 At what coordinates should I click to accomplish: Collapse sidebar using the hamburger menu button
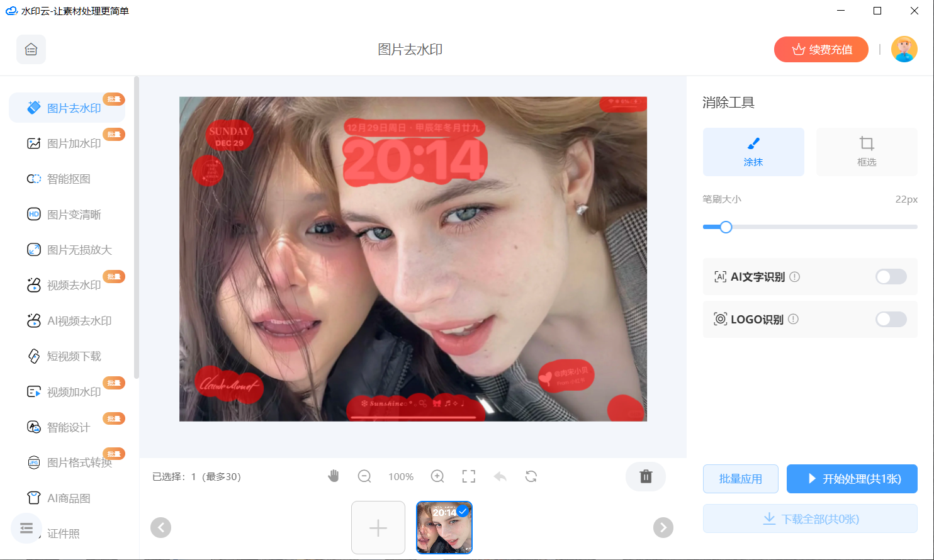(26, 528)
